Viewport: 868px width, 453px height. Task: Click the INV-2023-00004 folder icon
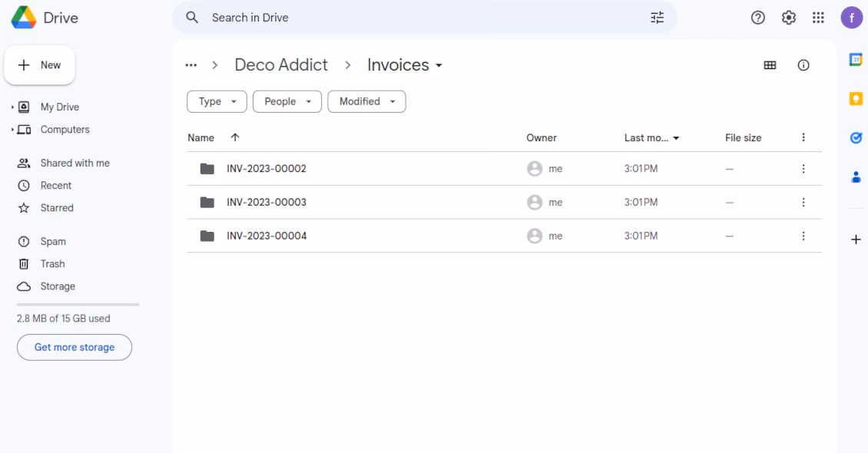click(207, 236)
